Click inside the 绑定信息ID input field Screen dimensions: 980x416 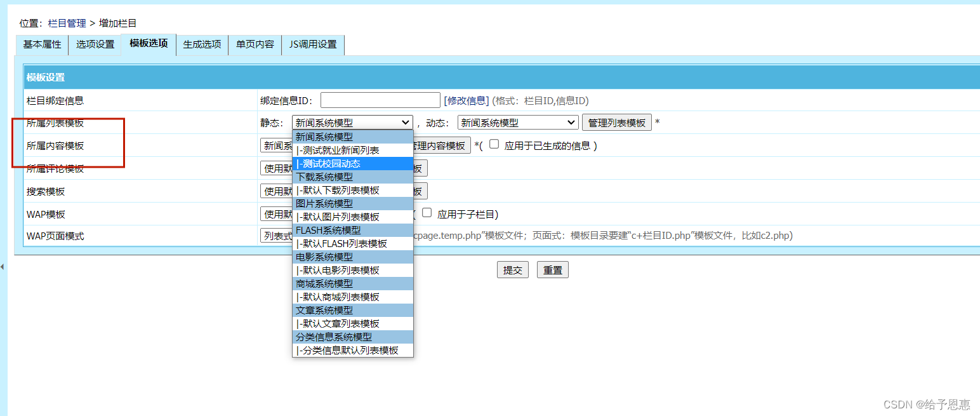[379, 100]
